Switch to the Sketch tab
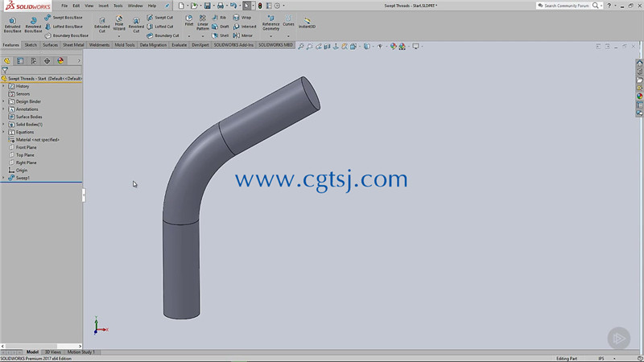Viewport: 644px width, 362px height. click(x=31, y=45)
